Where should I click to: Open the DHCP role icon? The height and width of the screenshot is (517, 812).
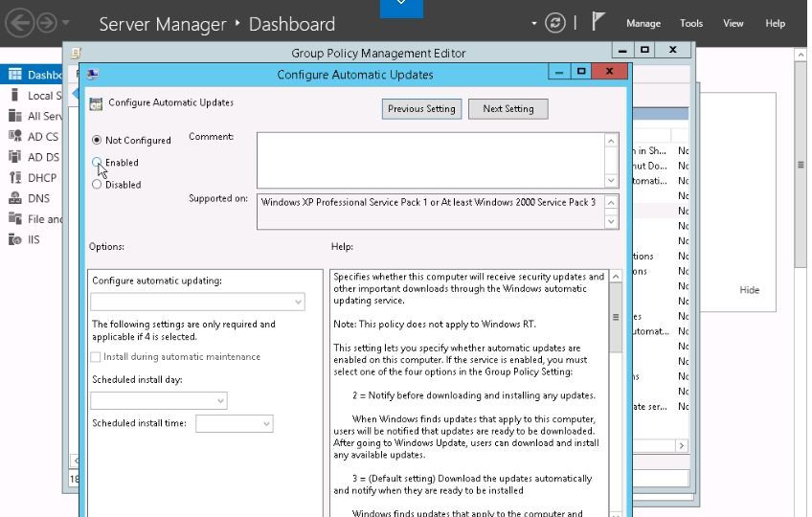tap(15, 177)
